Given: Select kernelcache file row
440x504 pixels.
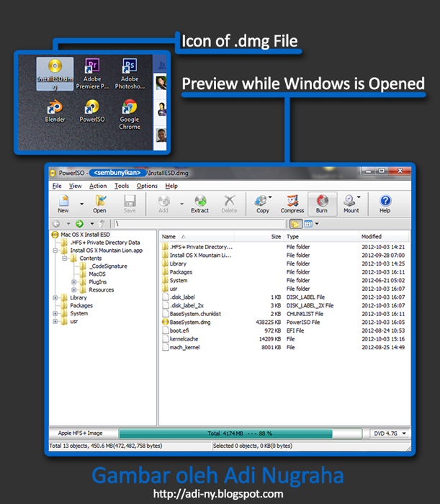Looking at the screenshot, I should (x=284, y=339).
